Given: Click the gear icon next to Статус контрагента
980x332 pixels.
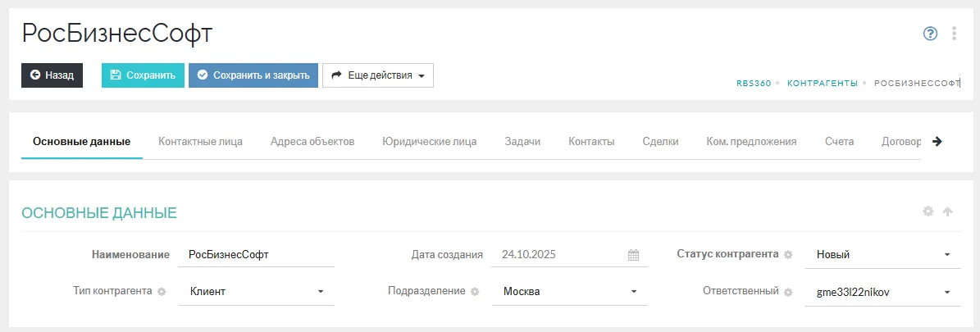Looking at the screenshot, I should coord(788,254).
